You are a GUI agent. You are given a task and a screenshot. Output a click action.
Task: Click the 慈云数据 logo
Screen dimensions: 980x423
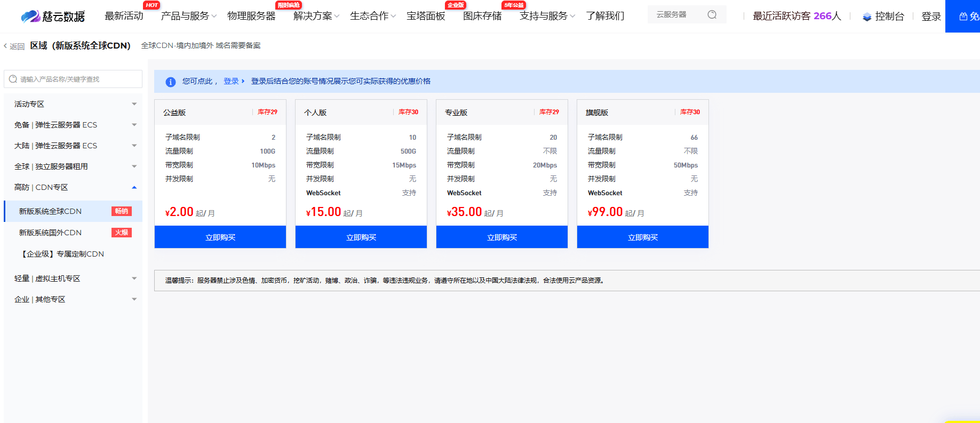point(52,16)
